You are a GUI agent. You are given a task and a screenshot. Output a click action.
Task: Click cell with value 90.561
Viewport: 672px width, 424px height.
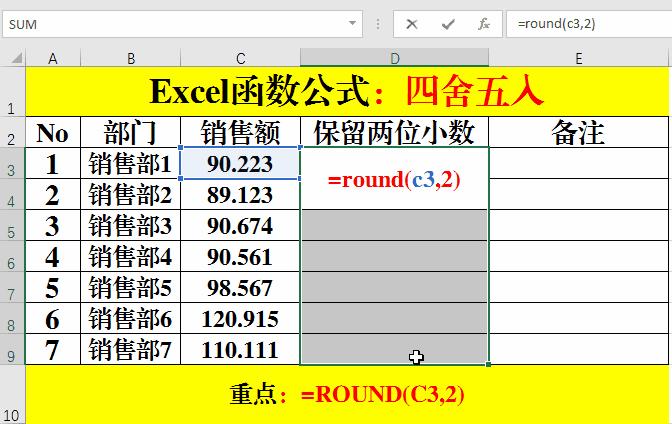(240, 256)
